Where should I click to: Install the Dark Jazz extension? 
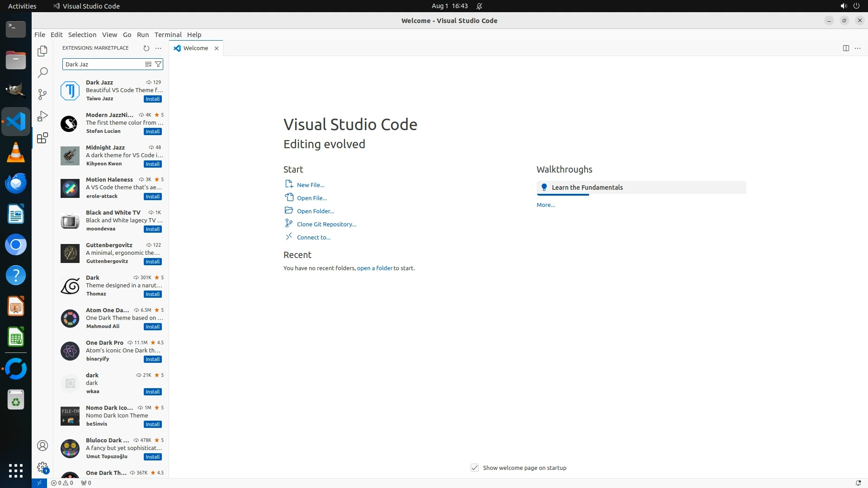click(152, 99)
